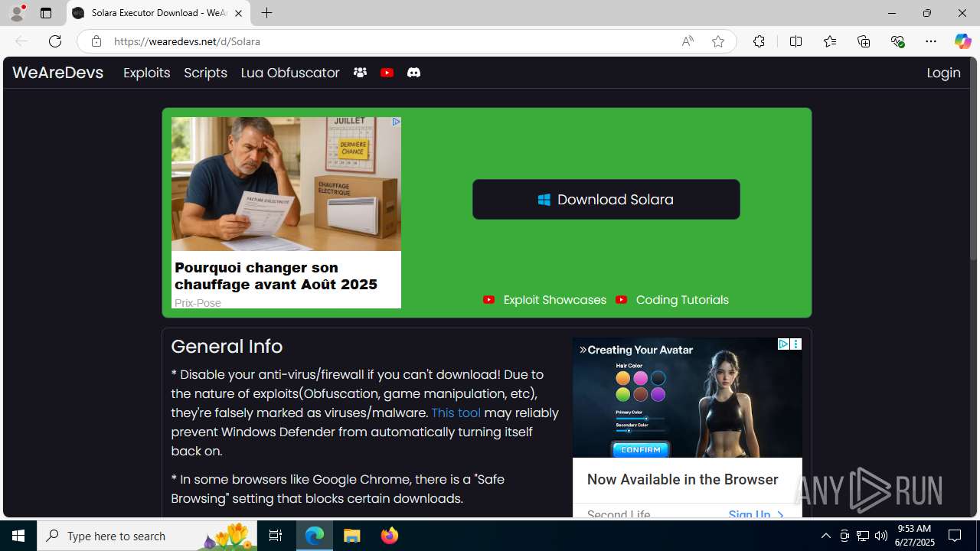Open the YouTube icon in site navbar
Image resolution: width=980 pixels, height=551 pixels.
[x=387, y=73]
